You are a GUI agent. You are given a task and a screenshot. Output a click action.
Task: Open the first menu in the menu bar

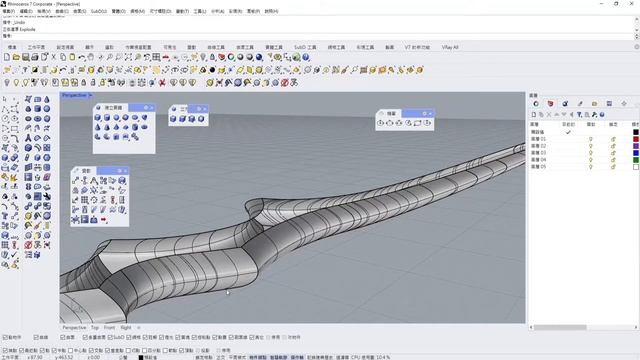pyautogui.click(x=8, y=11)
